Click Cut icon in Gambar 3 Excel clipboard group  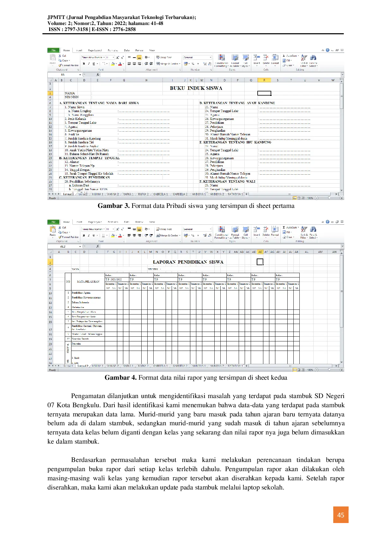(x=60, y=56)
